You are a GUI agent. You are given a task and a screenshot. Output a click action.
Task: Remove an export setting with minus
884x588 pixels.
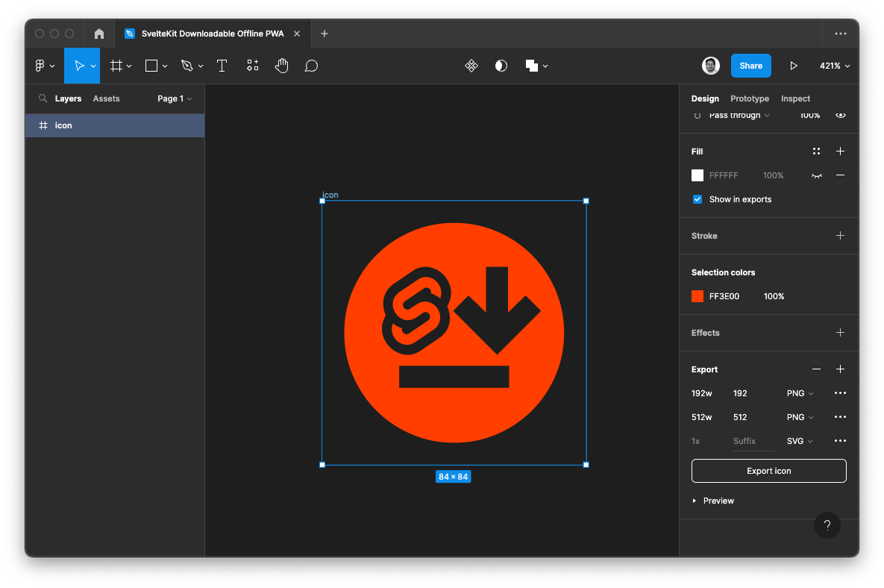pyautogui.click(x=816, y=369)
